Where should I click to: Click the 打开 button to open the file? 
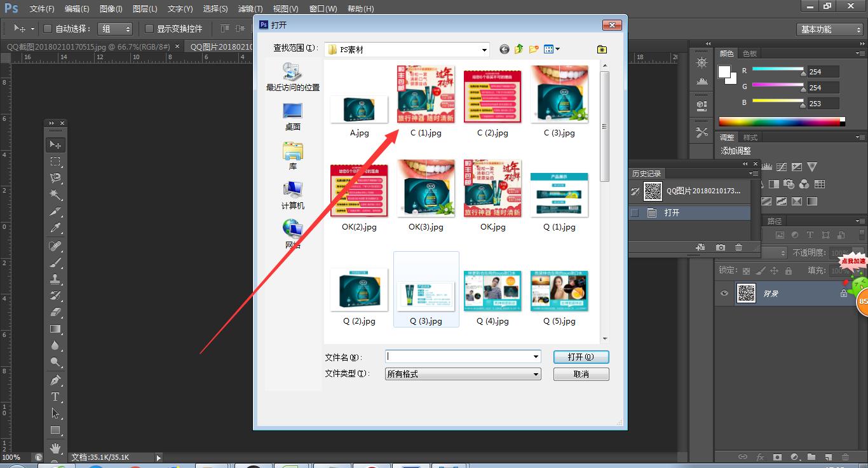580,357
